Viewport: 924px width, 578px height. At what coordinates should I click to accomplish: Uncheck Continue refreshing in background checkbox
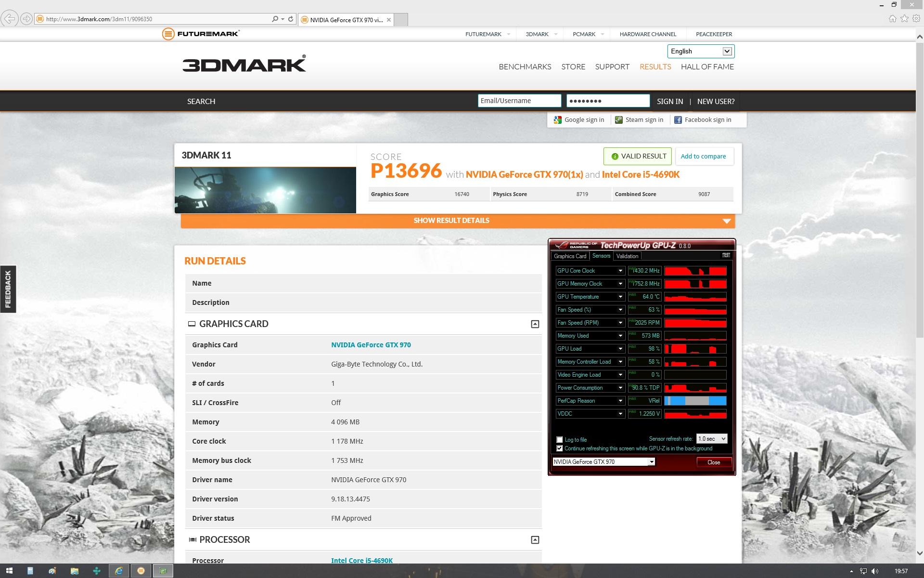(x=559, y=448)
